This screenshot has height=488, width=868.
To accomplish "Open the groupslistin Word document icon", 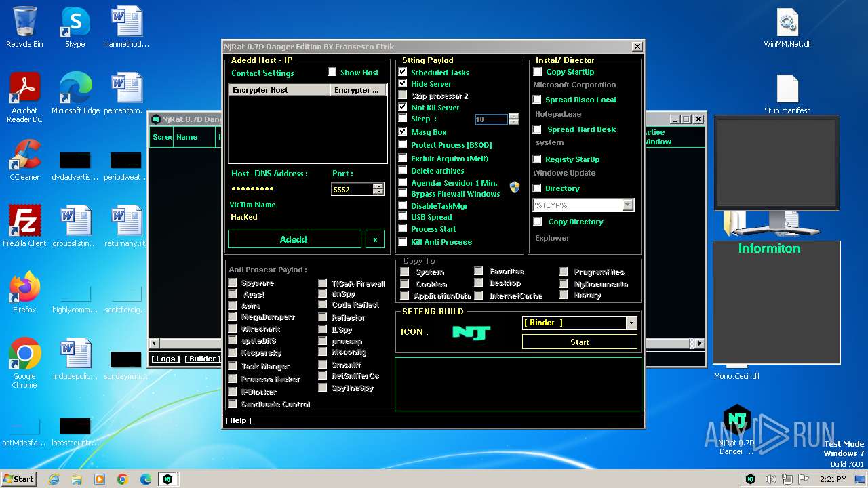I will [x=75, y=226].
